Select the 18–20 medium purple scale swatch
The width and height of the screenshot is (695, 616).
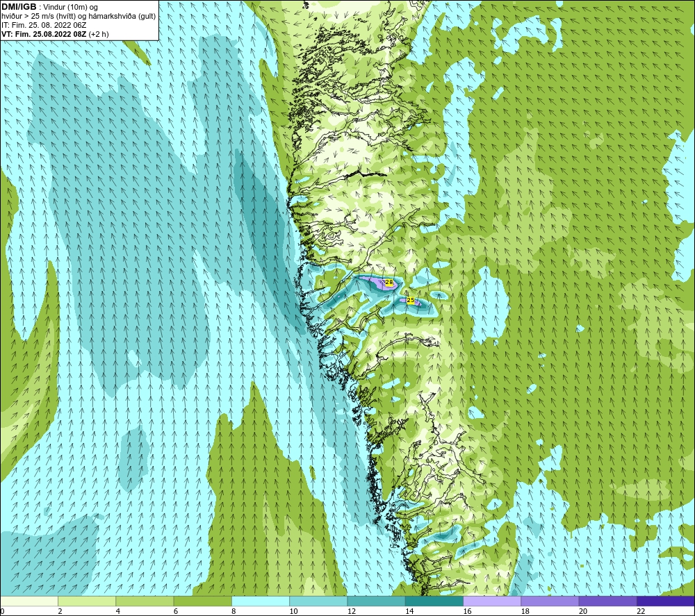click(550, 601)
